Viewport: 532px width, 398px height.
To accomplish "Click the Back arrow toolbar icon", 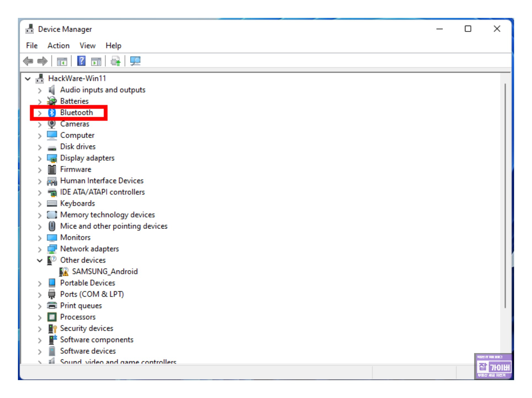I will click(x=28, y=61).
